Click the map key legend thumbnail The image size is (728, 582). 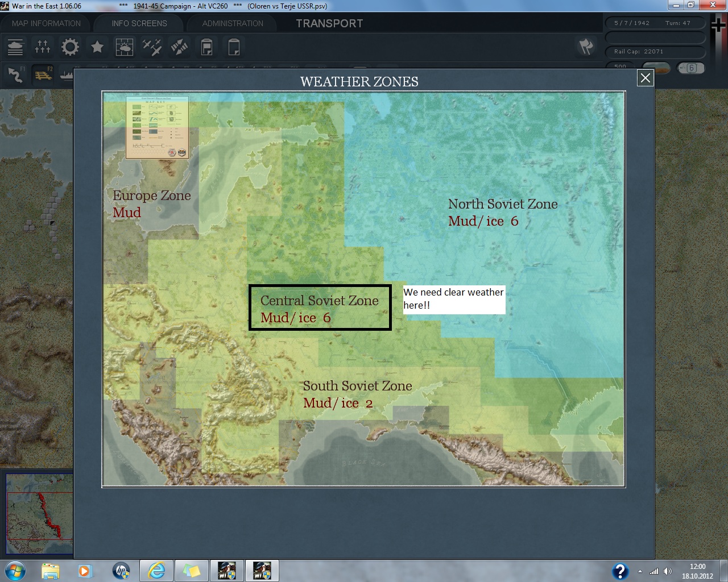pyautogui.click(x=158, y=127)
